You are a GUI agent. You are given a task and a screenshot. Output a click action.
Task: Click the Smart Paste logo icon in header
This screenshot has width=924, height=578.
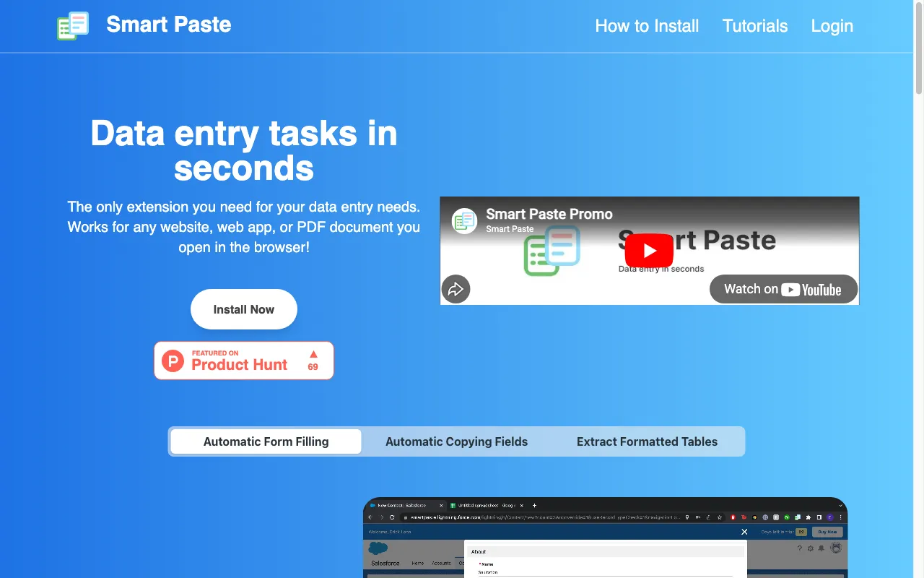[73, 26]
